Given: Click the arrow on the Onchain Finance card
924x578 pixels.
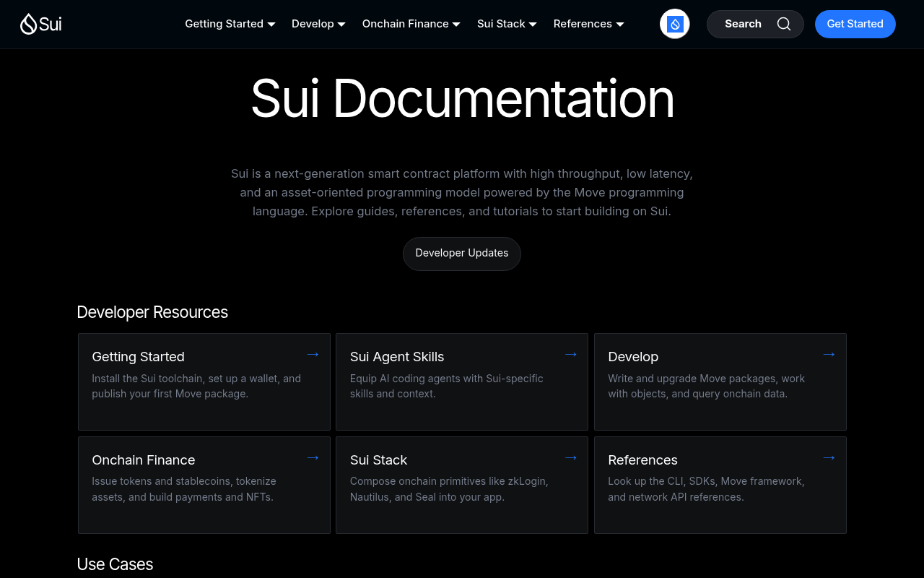Looking at the screenshot, I should pos(313,457).
